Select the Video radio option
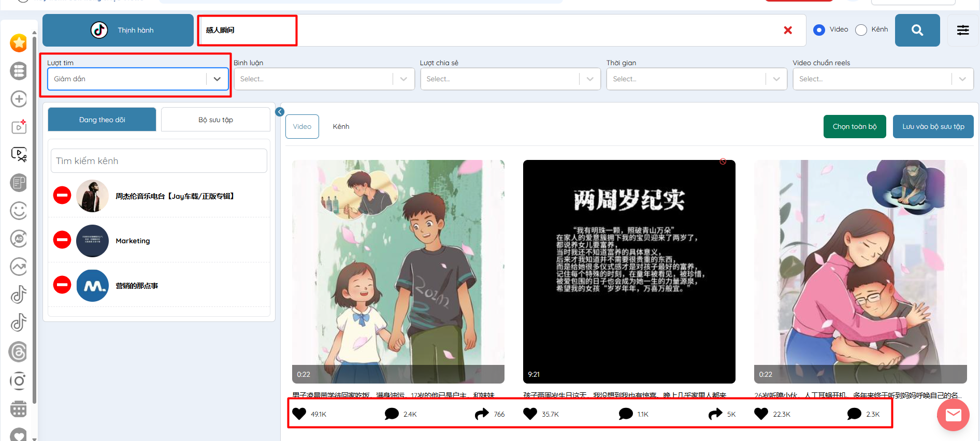980x441 pixels. coord(819,30)
